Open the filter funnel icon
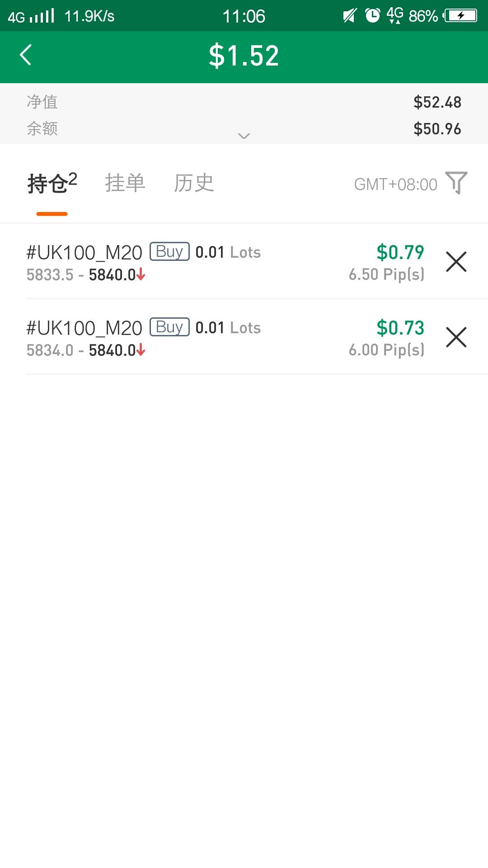The width and height of the screenshot is (488, 868). click(456, 183)
